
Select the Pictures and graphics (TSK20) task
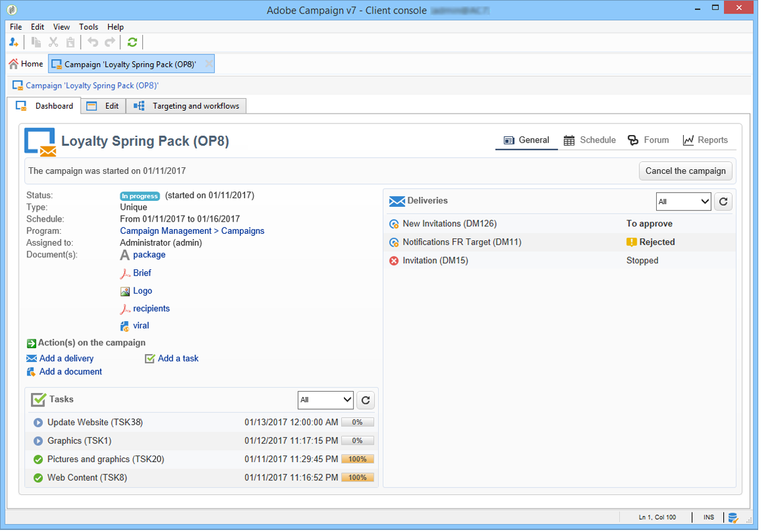point(201,459)
